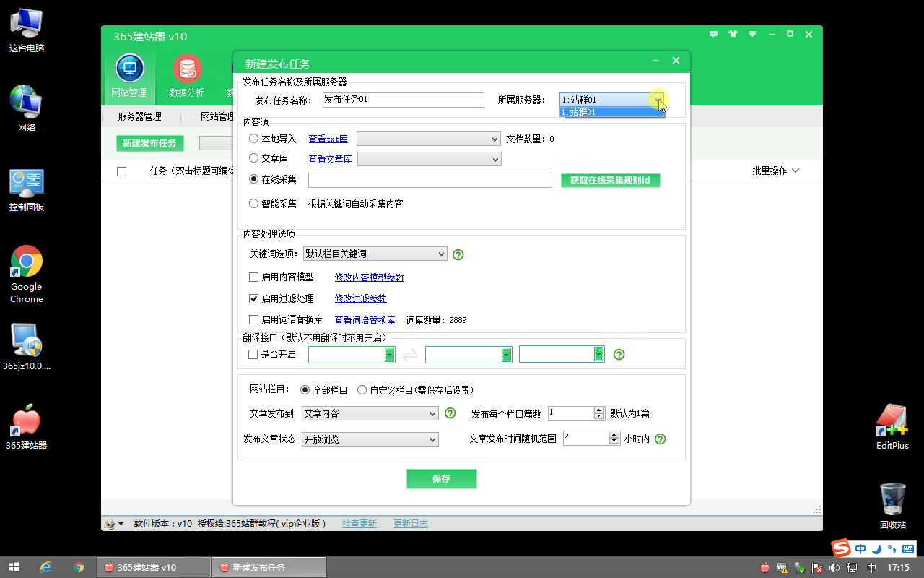Open 回收站 recycle bin icon
This screenshot has height=578, width=924.
coord(892,506)
